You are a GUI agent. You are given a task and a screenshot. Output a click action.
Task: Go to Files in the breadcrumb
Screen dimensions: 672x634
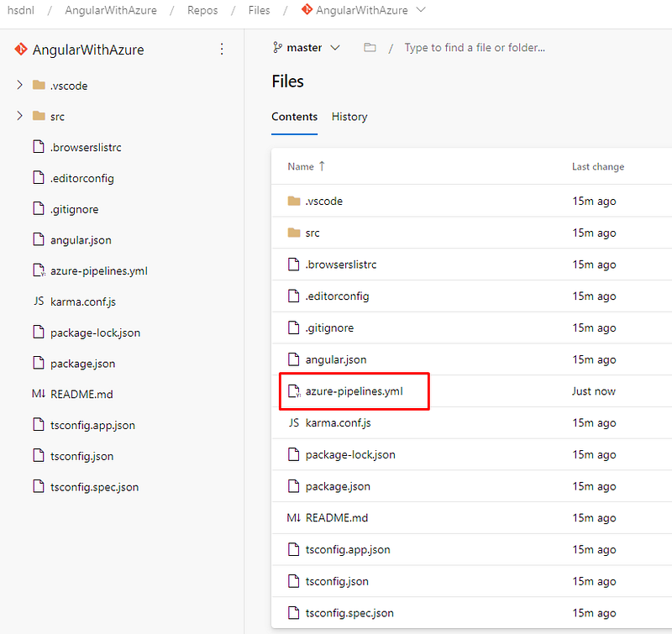[260, 10]
